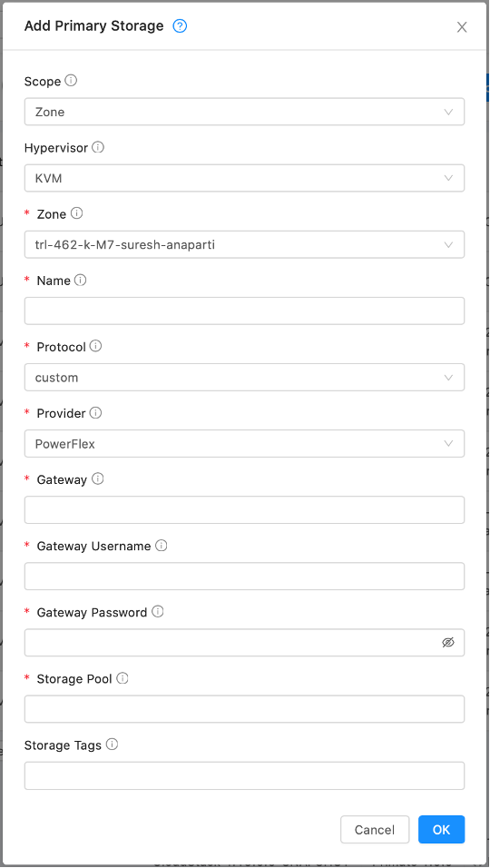Click info icon beside Storage Tags
The image size is (490, 868).
coord(112,745)
